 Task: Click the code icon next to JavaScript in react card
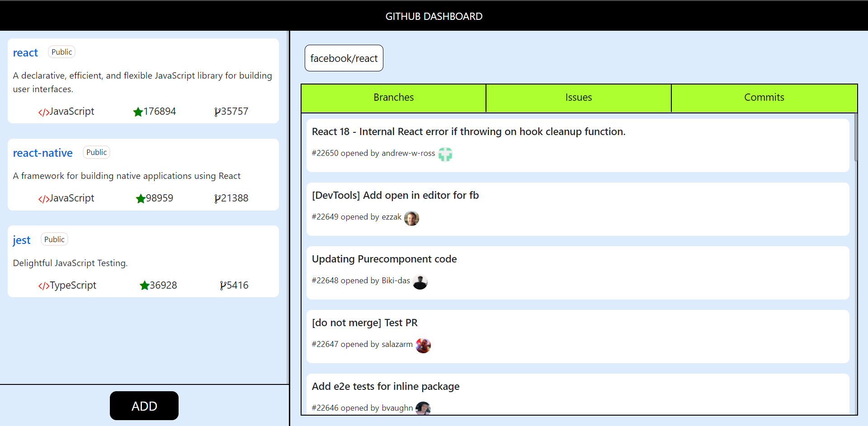[x=44, y=112]
